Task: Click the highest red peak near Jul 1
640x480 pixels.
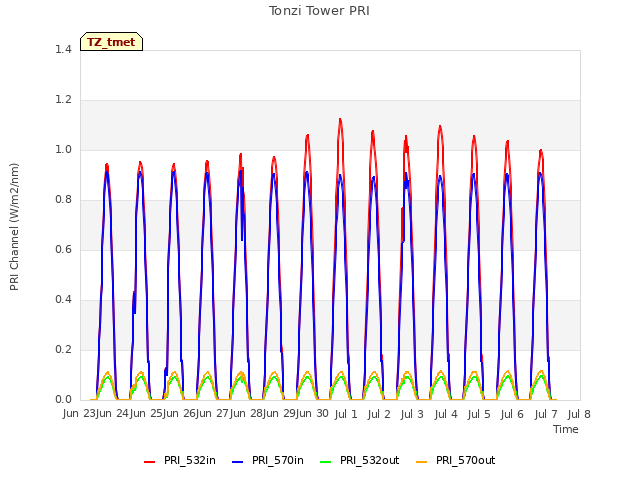Action: pyautogui.click(x=340, y=120)
